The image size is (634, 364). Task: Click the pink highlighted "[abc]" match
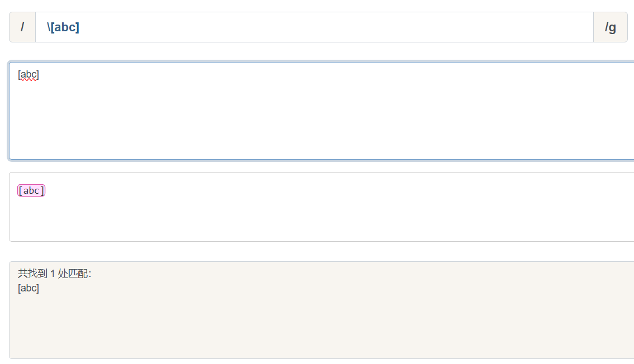click(31, 191)
